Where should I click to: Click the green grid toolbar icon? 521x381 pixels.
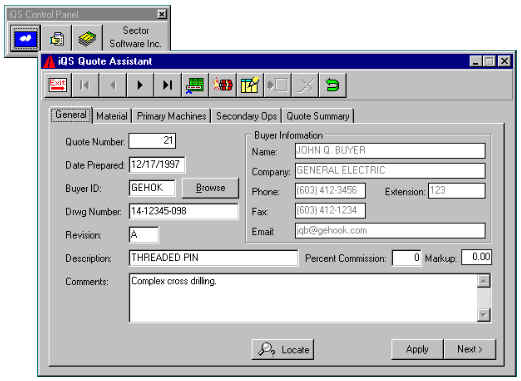(195, 85)
